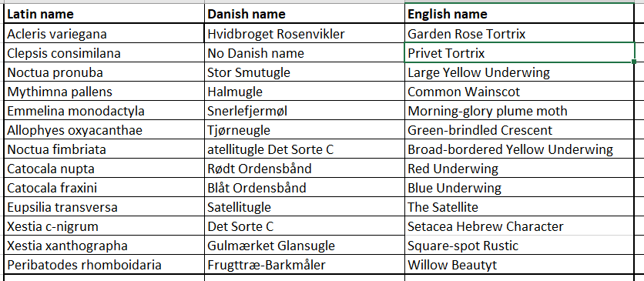The height and width of the screenshot is (281, 644).
Task: Select the Noctua pronuba cell
Action: click(104, 72)
